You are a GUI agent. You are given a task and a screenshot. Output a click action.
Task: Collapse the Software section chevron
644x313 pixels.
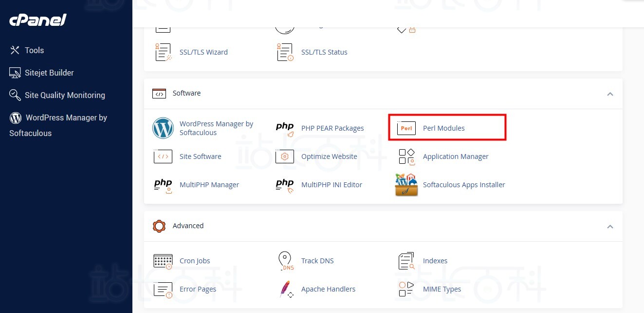pos(610,94)
